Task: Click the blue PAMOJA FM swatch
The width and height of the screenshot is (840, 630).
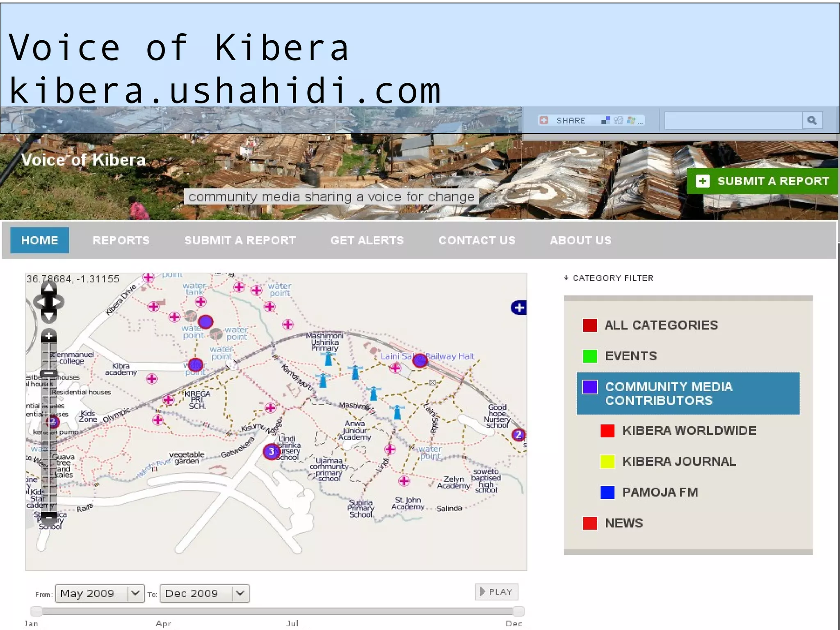Action: point(607,492)
